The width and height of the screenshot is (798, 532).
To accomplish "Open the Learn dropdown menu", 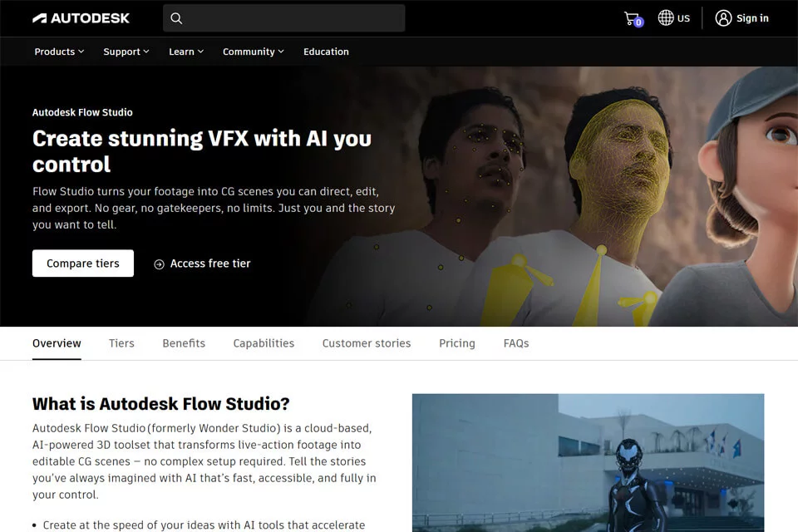I will tap(186, 52).
